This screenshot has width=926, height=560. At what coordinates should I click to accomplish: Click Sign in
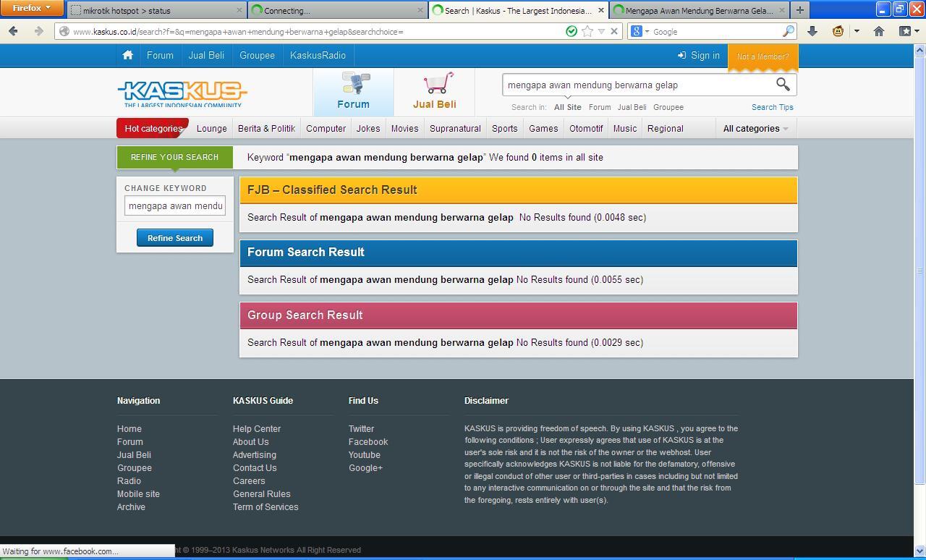pyautogui.click(x=698, y=55)
